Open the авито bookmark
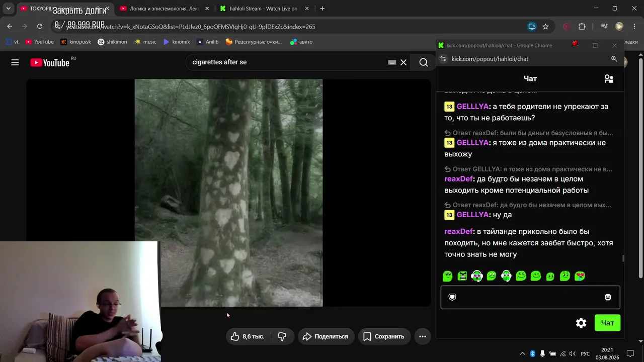The image size is (644, 362). point(301,42)
